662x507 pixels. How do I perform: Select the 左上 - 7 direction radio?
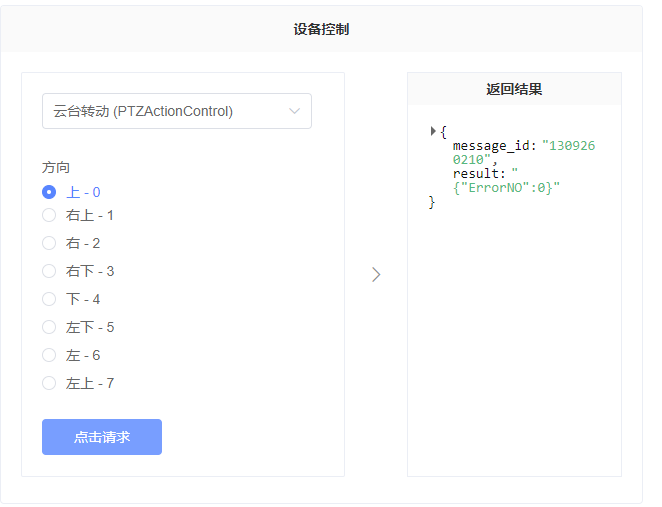(x=49, y=383)
